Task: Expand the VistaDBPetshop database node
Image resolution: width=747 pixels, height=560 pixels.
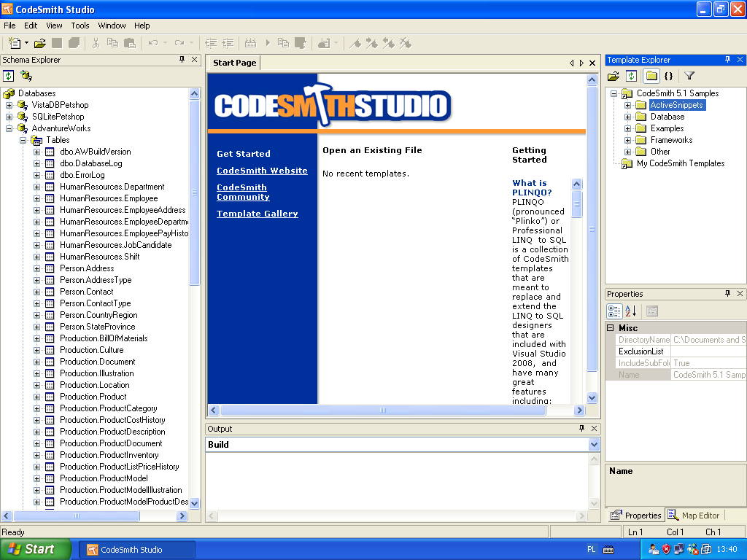Action: pyautogui.click(x=9, y=105)
